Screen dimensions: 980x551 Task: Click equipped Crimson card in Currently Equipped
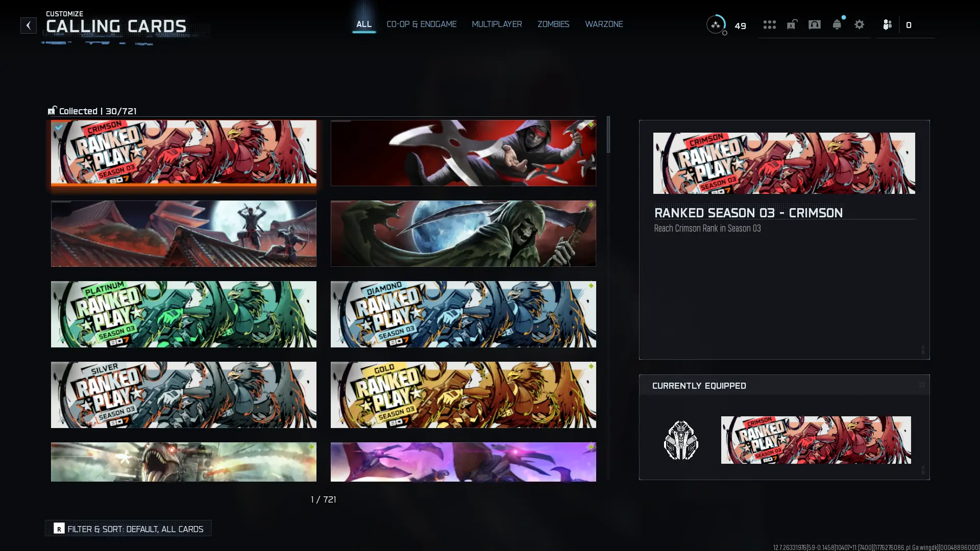pyautogui.click(x=815, y=440)
